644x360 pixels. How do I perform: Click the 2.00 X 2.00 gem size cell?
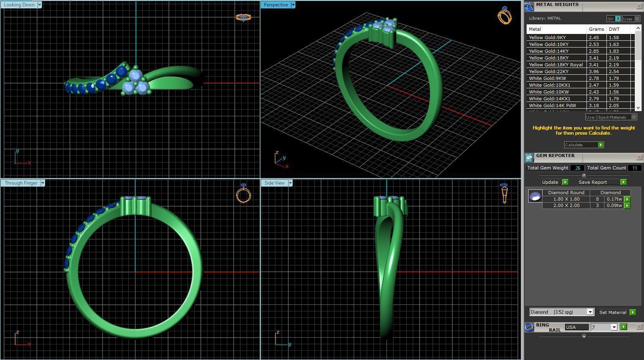(x=566, y=205)
